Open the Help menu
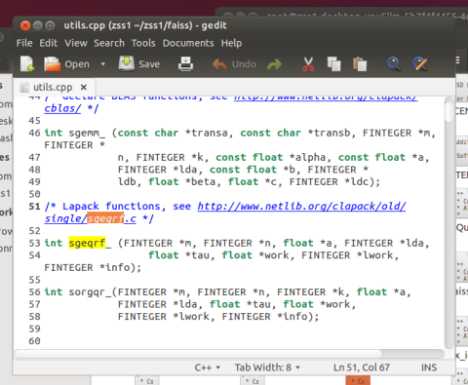 [231, 43]
